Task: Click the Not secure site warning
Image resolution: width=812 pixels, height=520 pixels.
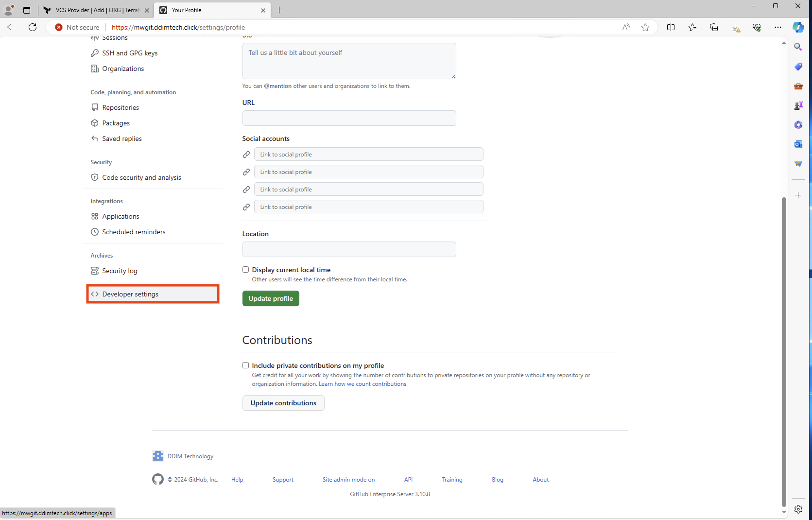Action: (77, 27)
